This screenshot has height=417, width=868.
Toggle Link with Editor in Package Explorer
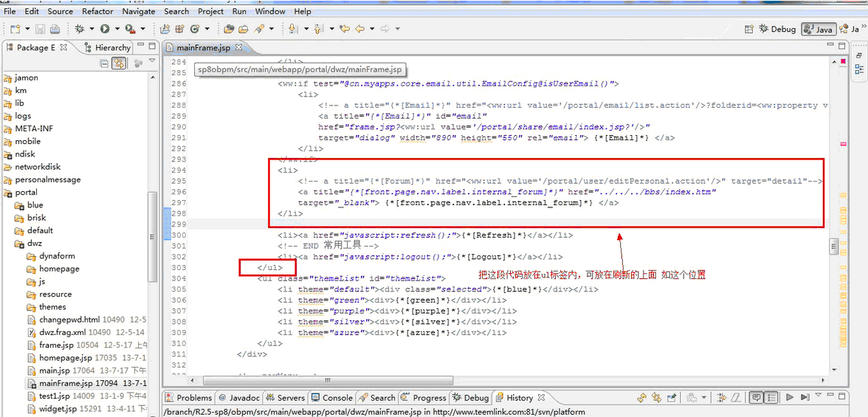click(118, 63)
